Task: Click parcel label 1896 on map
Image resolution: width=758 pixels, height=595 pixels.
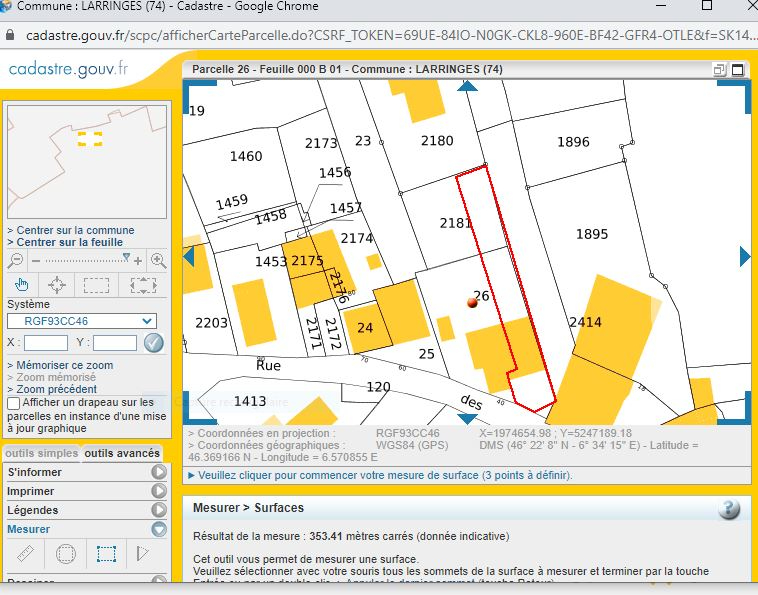Action: pyautogui.click(x=573, y=142)
